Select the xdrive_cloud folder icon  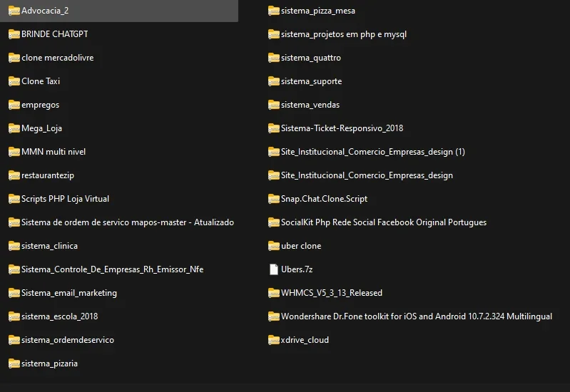(274, 340)
